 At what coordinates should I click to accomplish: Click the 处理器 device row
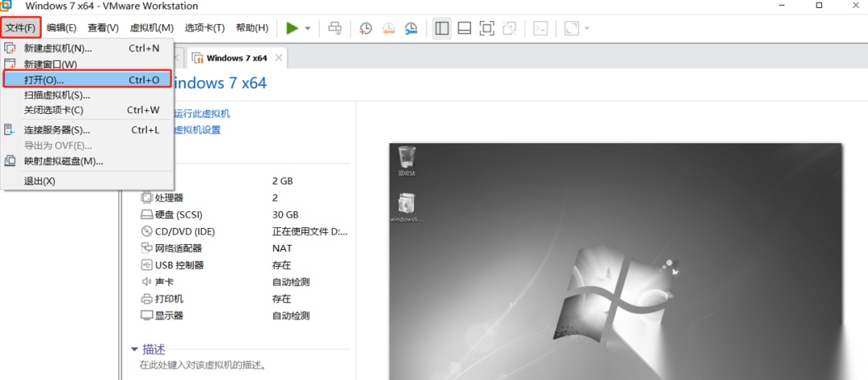(244, 198)
